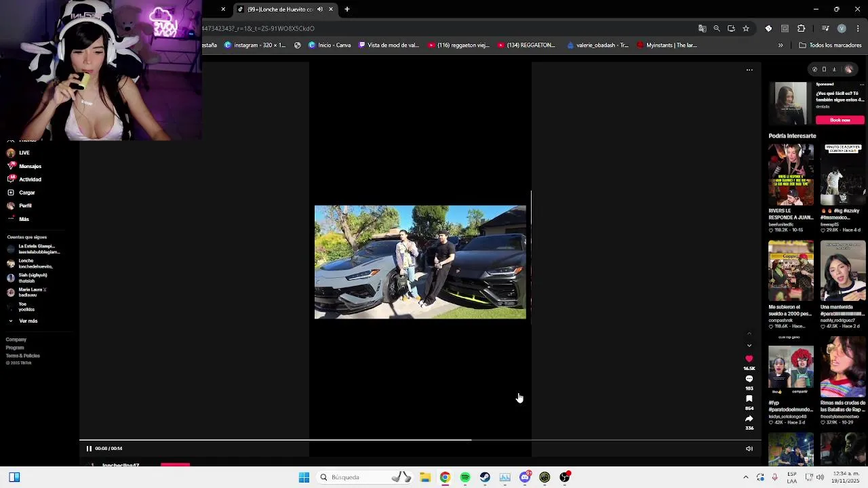Image resolution: width=868 pixels, height=488 pixels.
Task: Open the (116) reggaeton viej... bookmark
Action: point(458,45)
